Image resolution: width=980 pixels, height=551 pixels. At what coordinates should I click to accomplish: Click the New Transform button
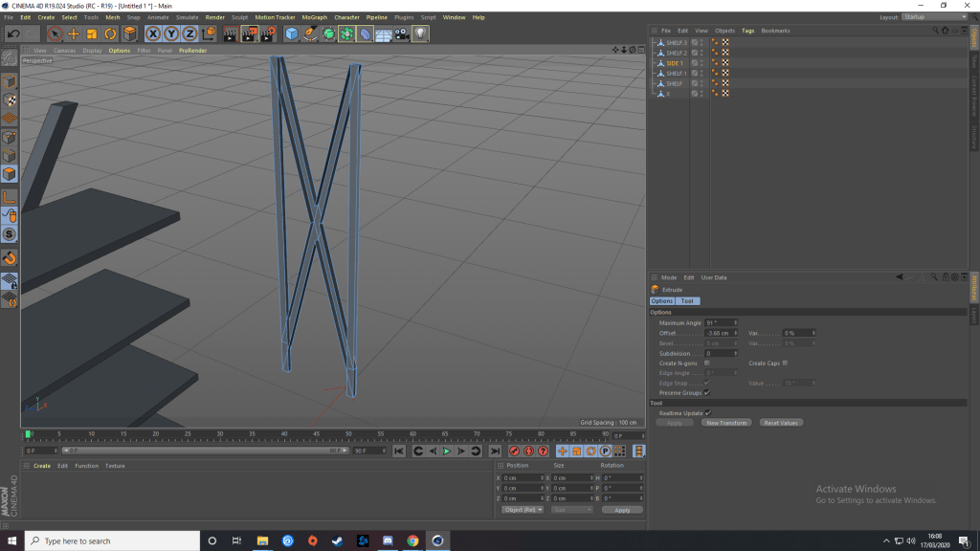[725, 423]
